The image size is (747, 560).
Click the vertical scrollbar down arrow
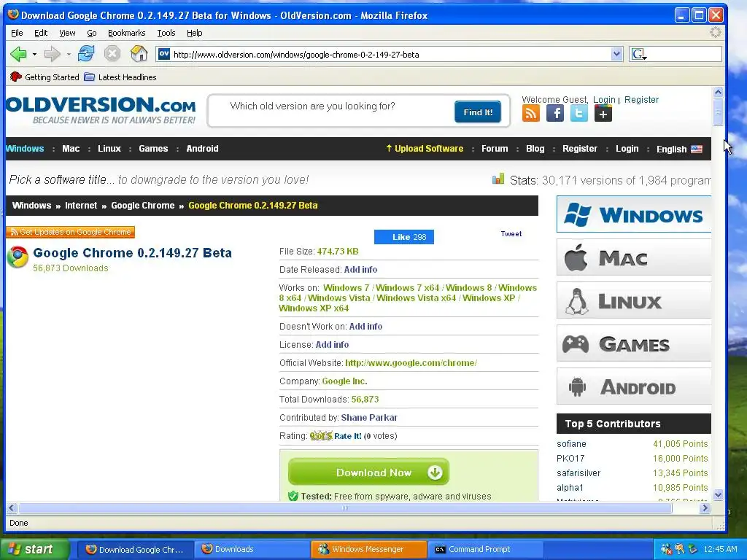tap(718, 495)
